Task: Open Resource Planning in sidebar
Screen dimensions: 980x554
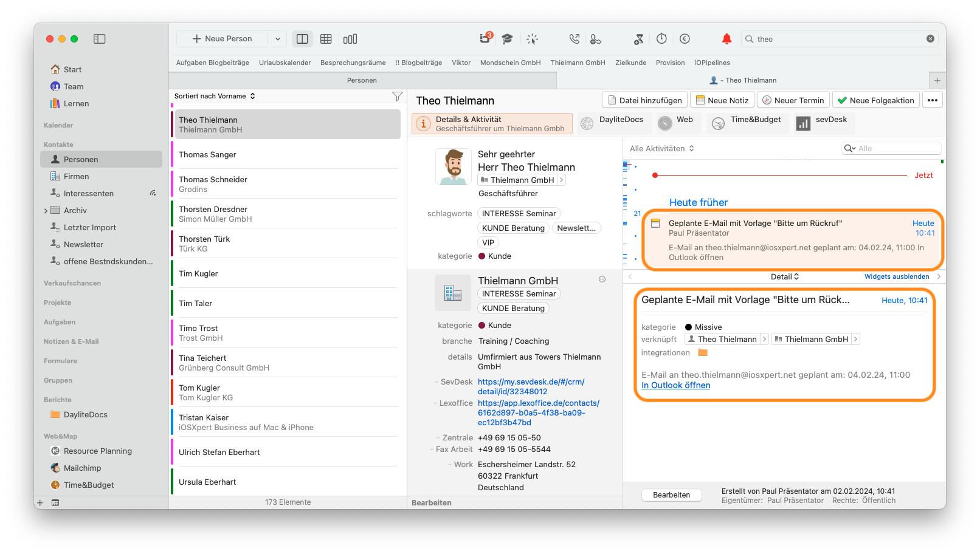Action: [x=101, y=451]
